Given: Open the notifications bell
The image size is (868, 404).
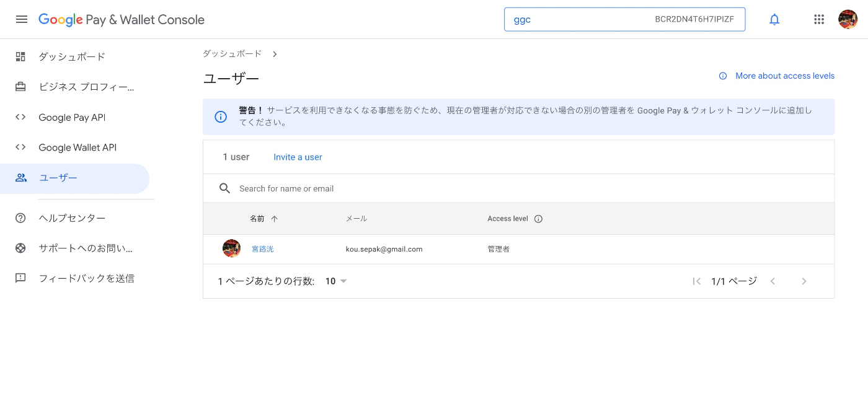Looking at the screenshot, I should coord(774,19).
